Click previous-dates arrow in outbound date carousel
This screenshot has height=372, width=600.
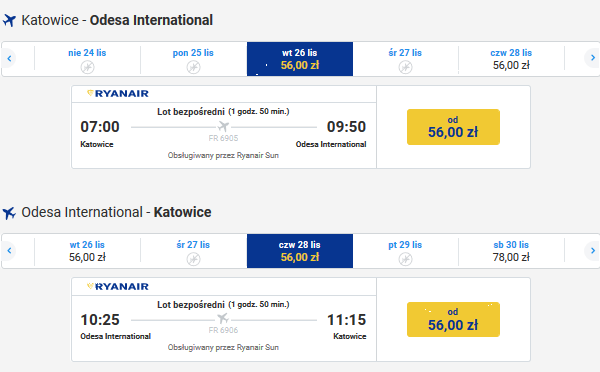pyautogui.click(x=9, y=59)
